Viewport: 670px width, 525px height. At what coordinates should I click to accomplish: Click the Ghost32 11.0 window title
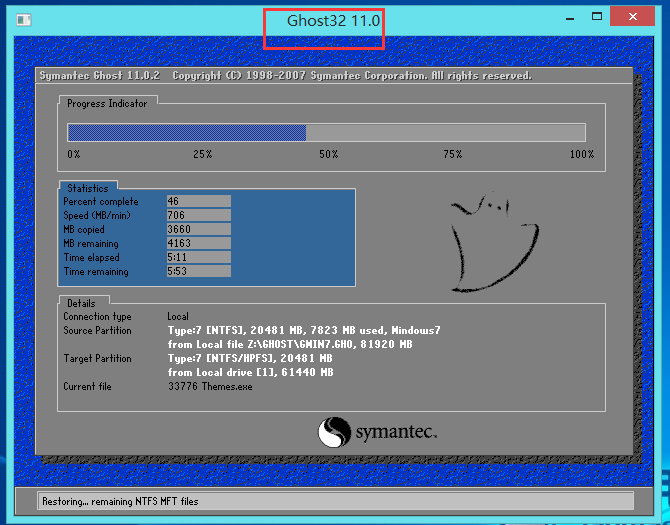[x=333, y=21]
